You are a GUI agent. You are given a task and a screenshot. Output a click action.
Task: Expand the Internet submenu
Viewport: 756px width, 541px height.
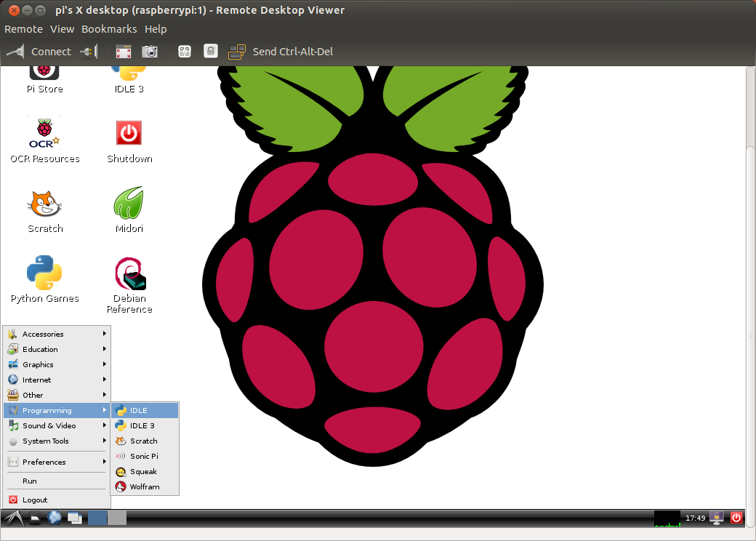pos(57,380)
